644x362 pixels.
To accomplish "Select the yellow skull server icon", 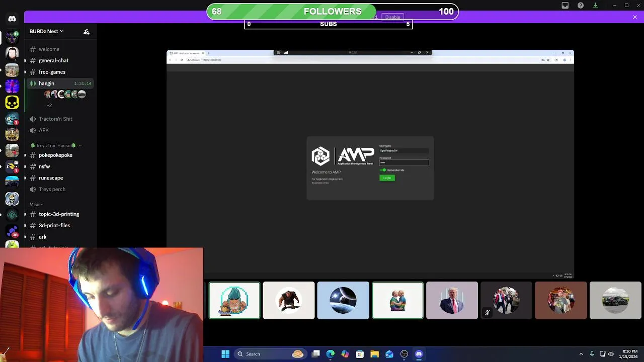I will coord(12,103).
